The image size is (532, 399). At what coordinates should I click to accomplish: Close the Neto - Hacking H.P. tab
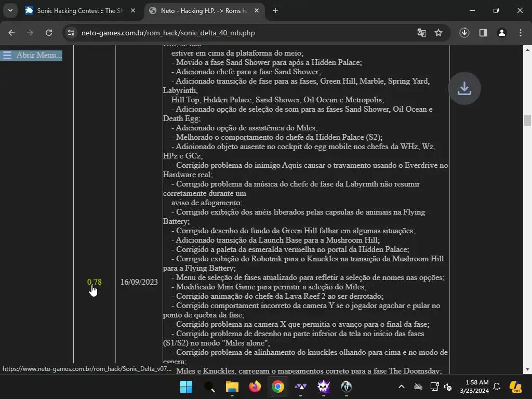[x=257, y=10]
